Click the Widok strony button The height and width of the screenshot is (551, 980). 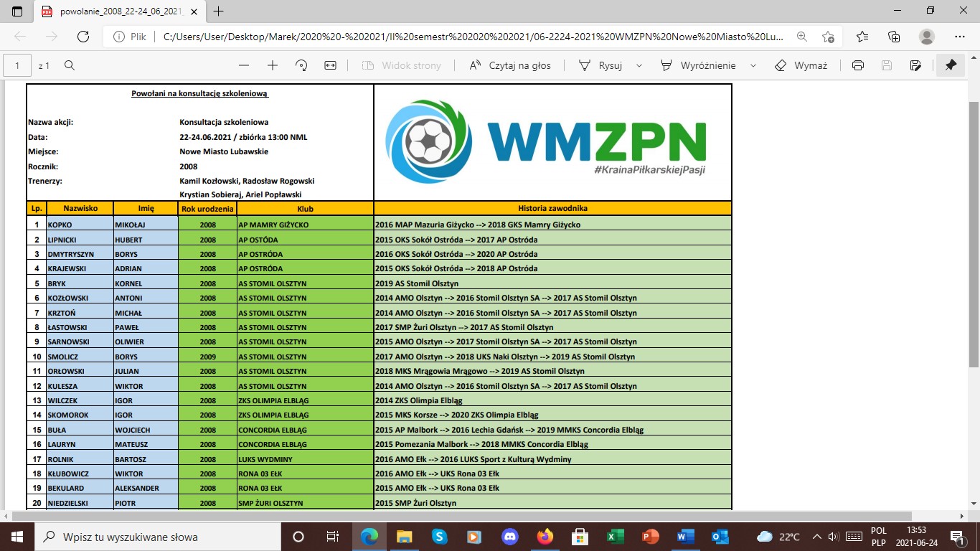(402, 65)
